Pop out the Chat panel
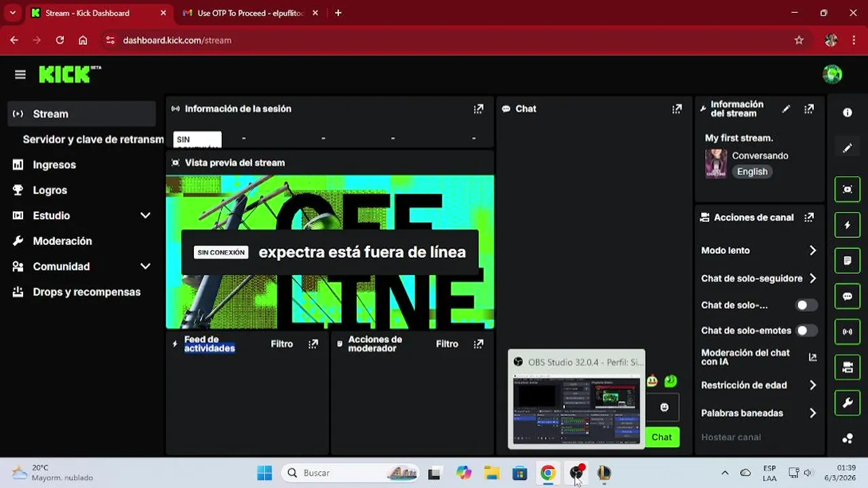868x488 pixels. (x=677, y=108)
